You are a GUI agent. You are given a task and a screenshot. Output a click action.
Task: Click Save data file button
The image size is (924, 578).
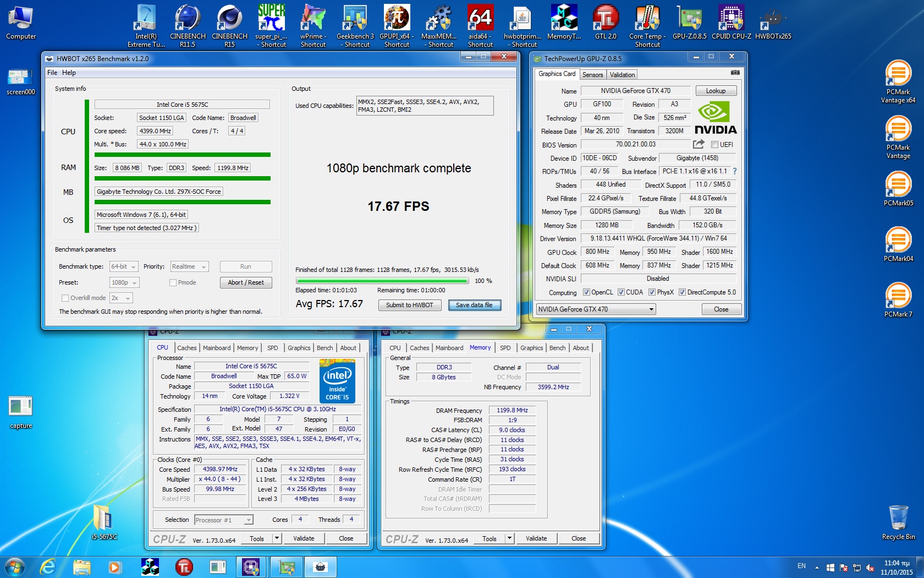474,305
